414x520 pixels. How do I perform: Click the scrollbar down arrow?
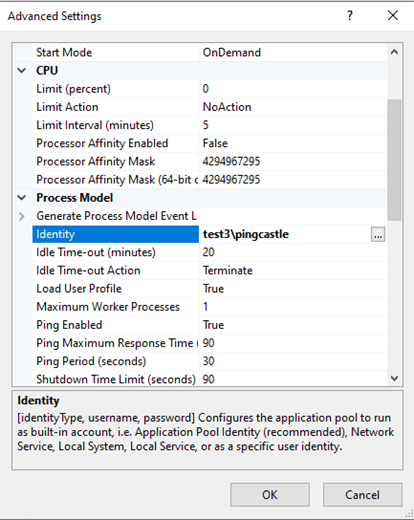(394, 378)
